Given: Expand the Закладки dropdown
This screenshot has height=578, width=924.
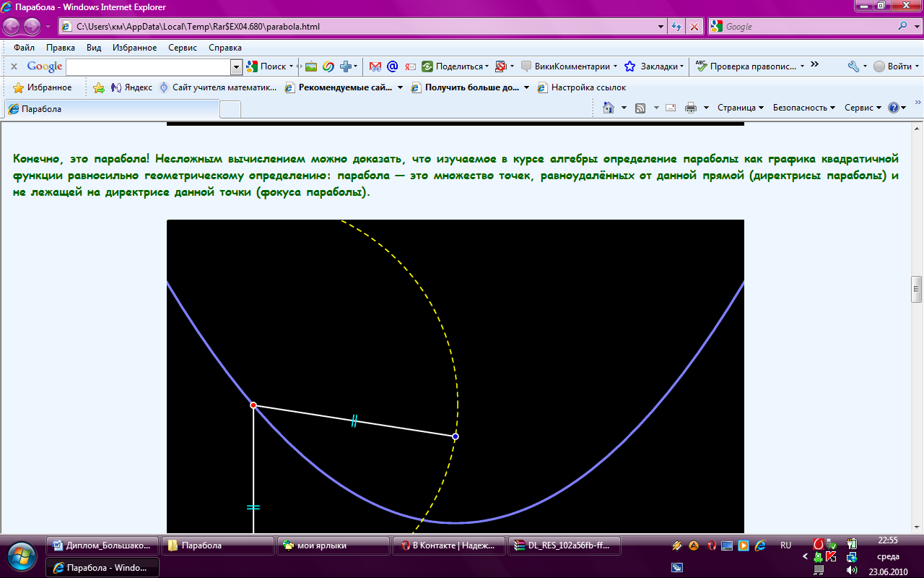Looking at the screenshot, I should coord(683,66).
